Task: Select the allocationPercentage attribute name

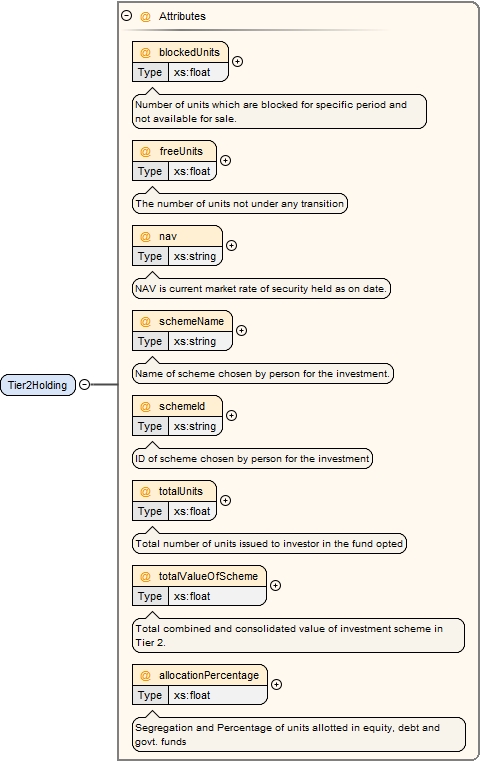Action: click(209, 675)
